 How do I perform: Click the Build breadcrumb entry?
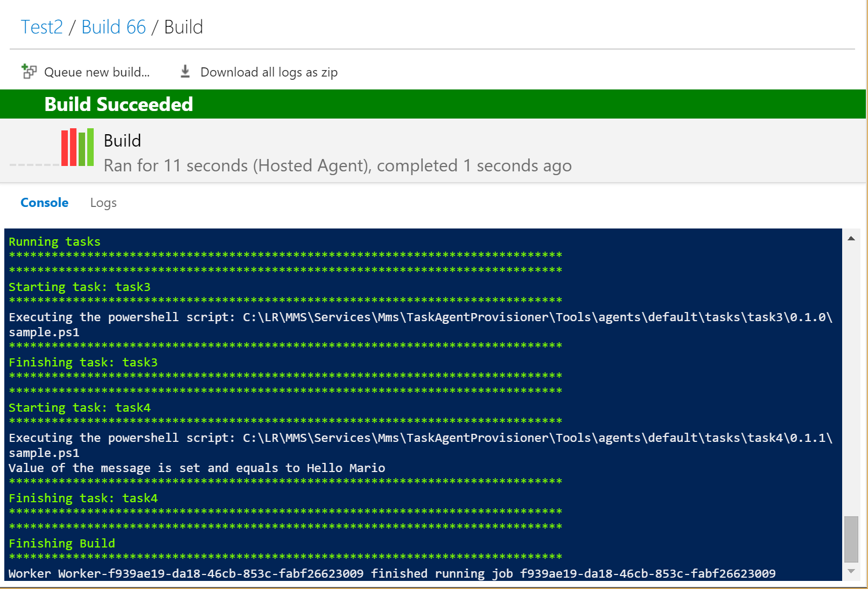point(184,26)
